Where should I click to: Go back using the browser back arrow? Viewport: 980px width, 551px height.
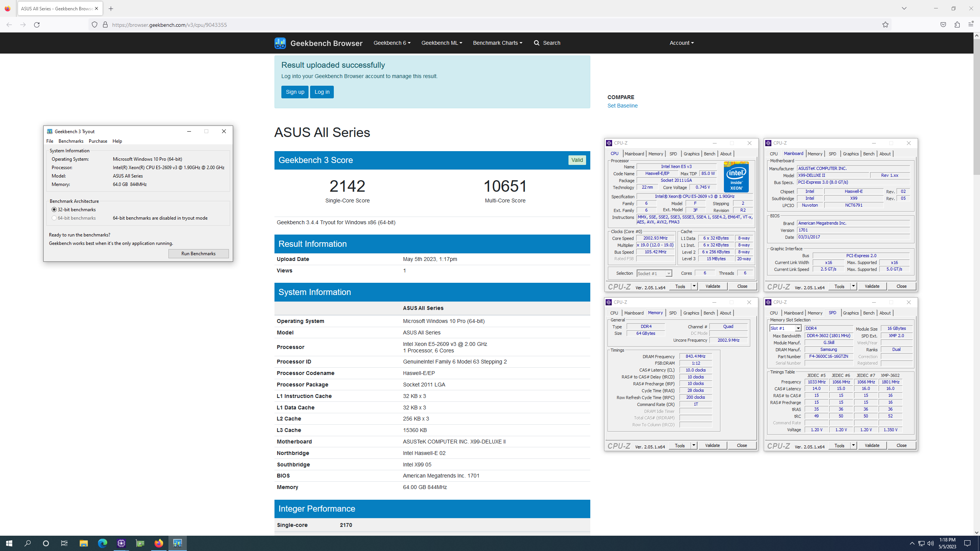tap(9, 25)
